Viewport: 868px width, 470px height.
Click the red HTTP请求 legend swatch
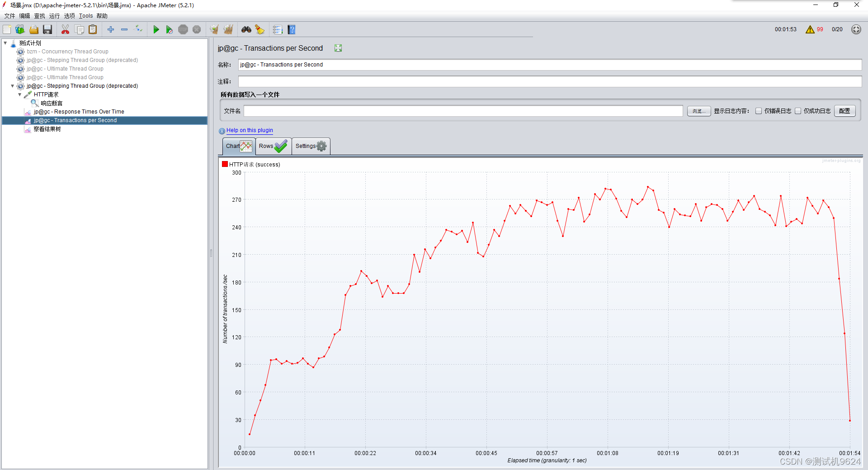click(225, 164)
